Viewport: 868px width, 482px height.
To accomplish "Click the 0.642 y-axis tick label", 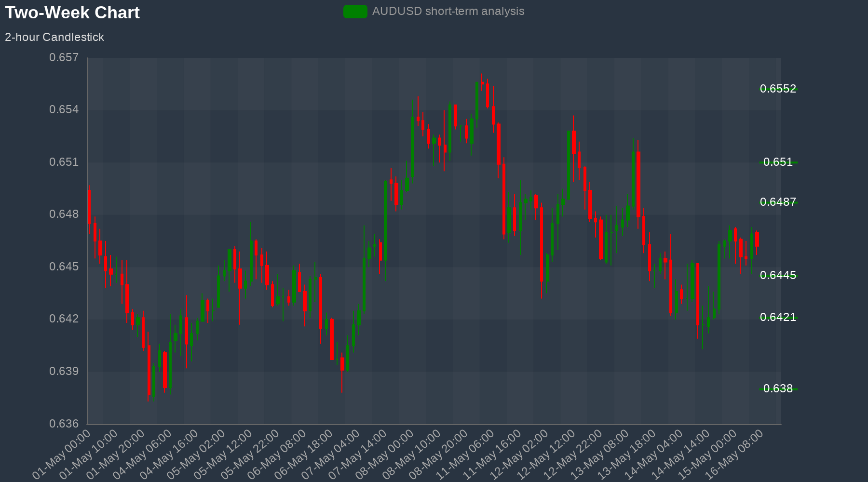I will [64, 319].
